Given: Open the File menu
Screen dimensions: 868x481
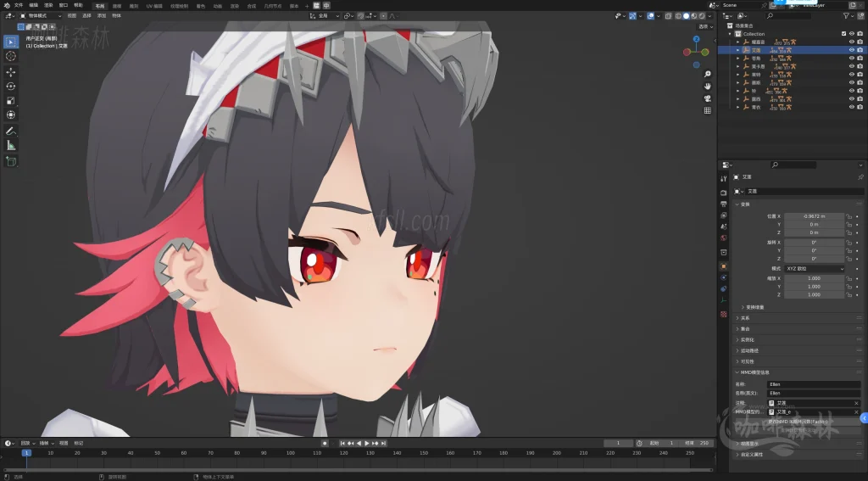Looking at the screenshot, I should click(19, 6).
